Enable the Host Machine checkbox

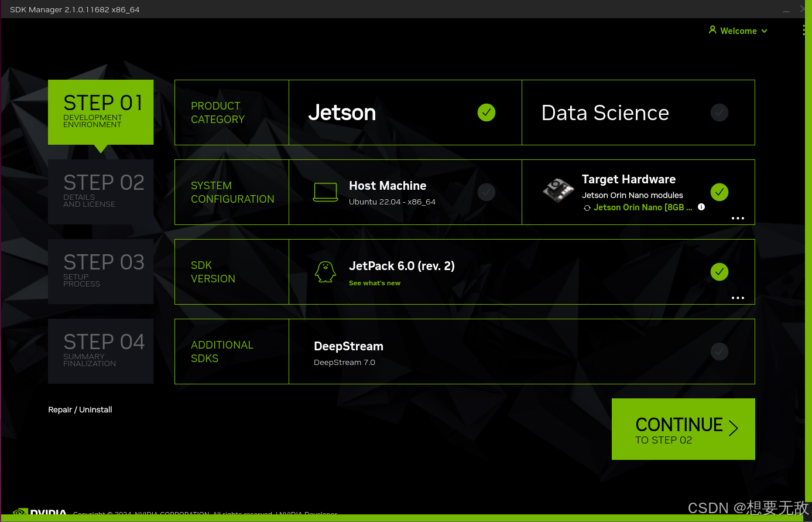click(486, 192)
